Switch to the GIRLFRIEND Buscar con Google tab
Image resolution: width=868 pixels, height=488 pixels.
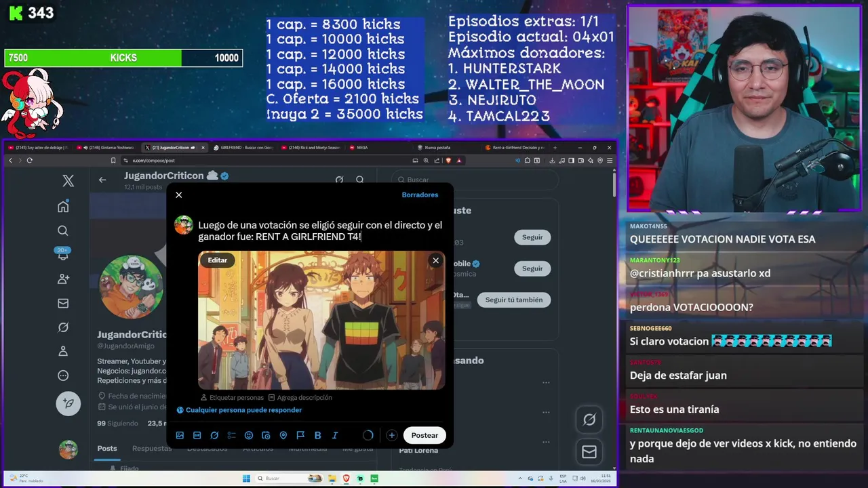[243, 147]
